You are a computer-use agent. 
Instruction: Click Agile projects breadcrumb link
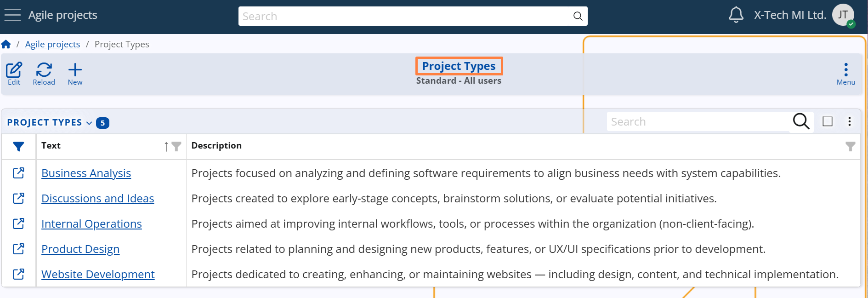point(52,44)
